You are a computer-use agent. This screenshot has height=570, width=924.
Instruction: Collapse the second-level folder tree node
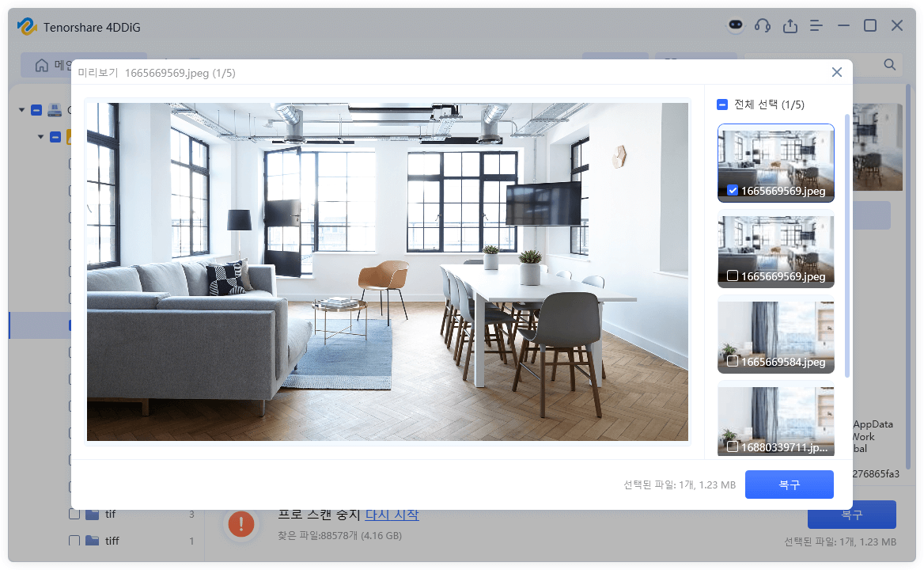(x=40, y=137)
